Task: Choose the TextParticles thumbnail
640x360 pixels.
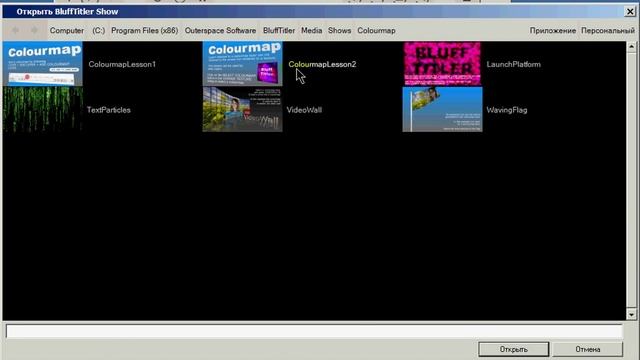Action: [x=42, y=109]
